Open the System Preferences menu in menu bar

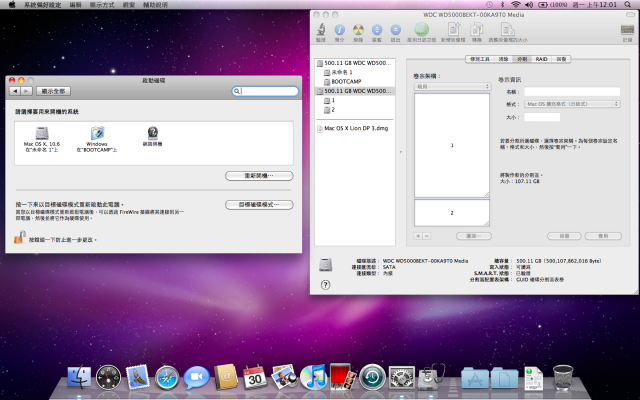click(x=42, y=5)
